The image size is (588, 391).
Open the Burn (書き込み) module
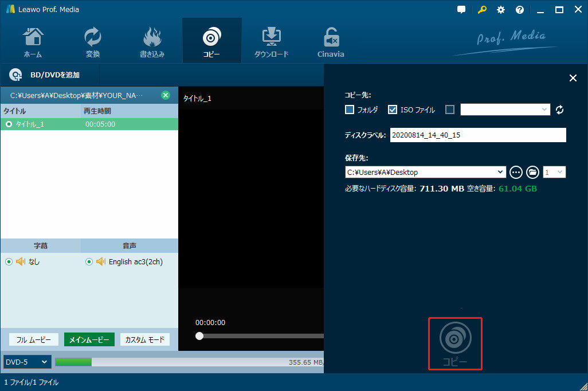tap(152, 41)
